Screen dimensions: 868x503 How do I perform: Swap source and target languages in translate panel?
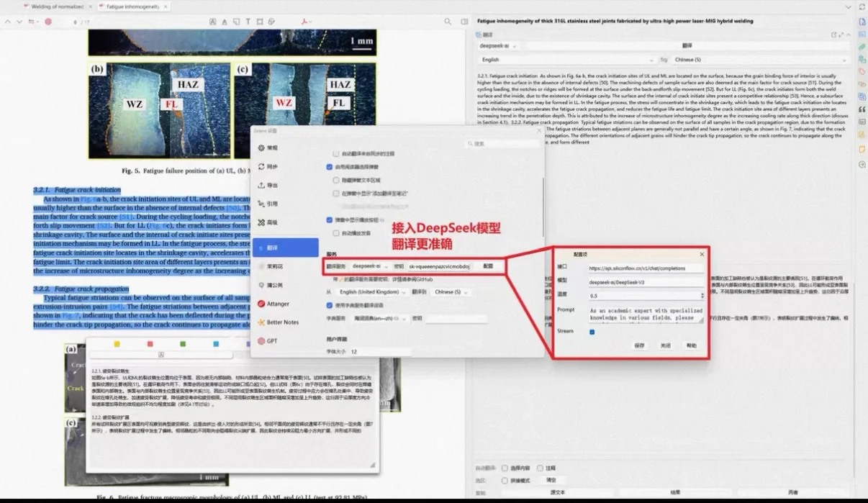(x=664, y=60)
